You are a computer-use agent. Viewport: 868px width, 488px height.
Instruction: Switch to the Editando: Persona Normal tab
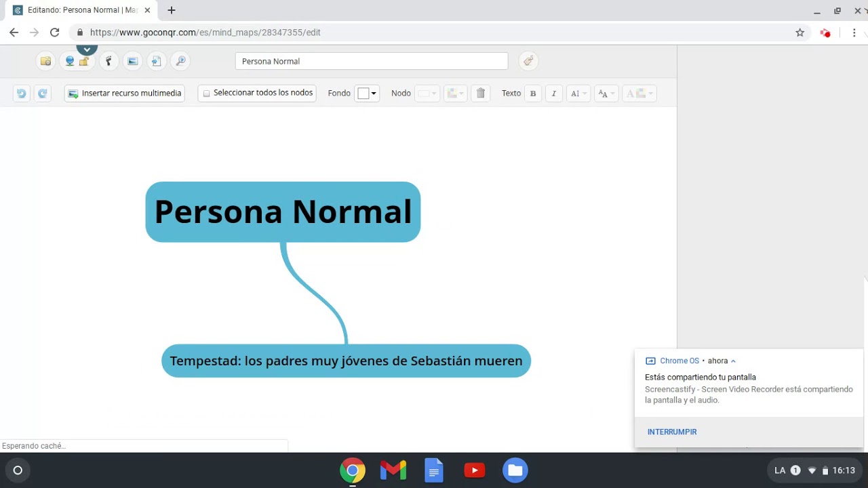[x=83, y=10]
